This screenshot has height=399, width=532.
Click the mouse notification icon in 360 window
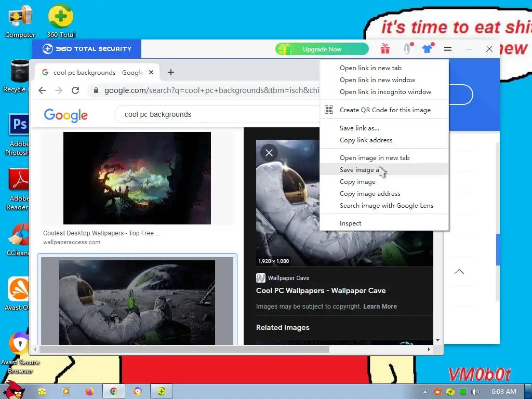407,48
